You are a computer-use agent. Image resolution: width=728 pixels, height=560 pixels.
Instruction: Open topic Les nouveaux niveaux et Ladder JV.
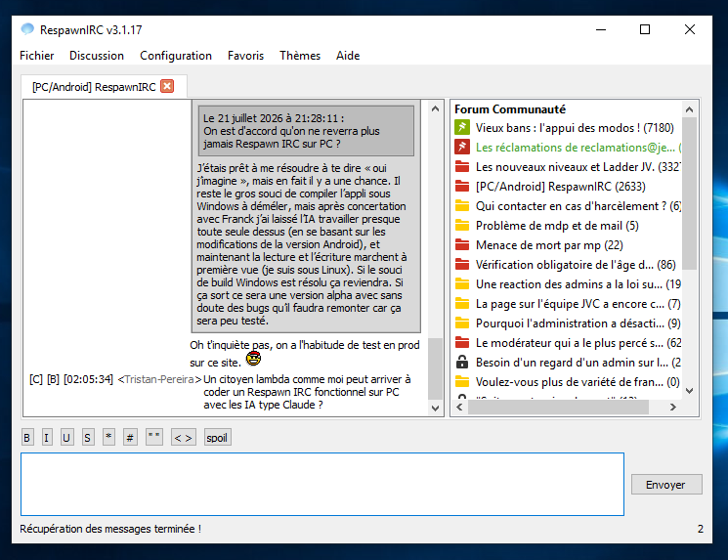[578, 167]
